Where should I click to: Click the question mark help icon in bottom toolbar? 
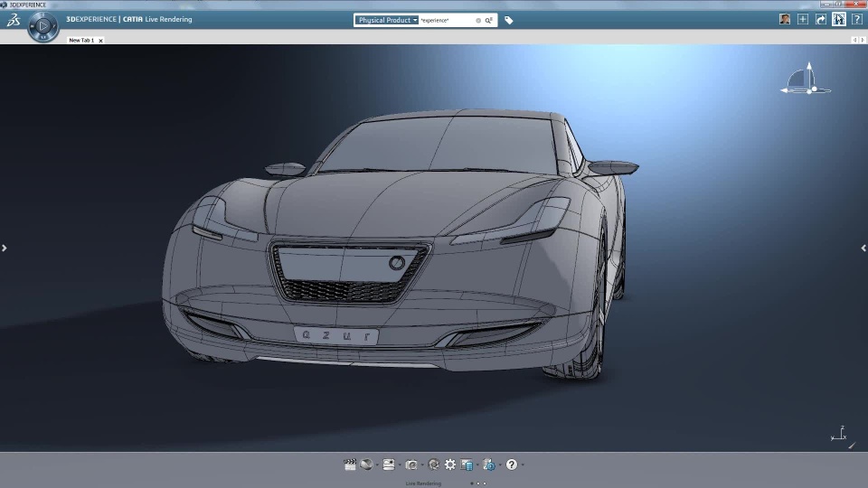coord(512,465)
